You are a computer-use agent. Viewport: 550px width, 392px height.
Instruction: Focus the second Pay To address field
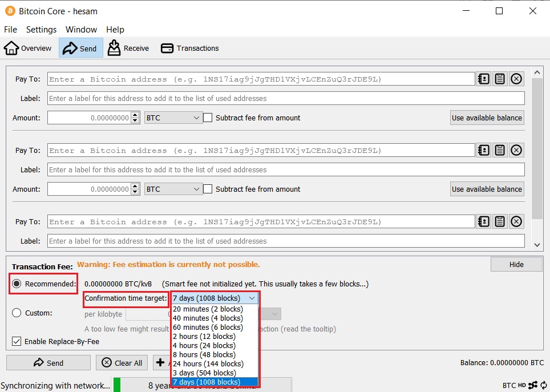[261, 150]
